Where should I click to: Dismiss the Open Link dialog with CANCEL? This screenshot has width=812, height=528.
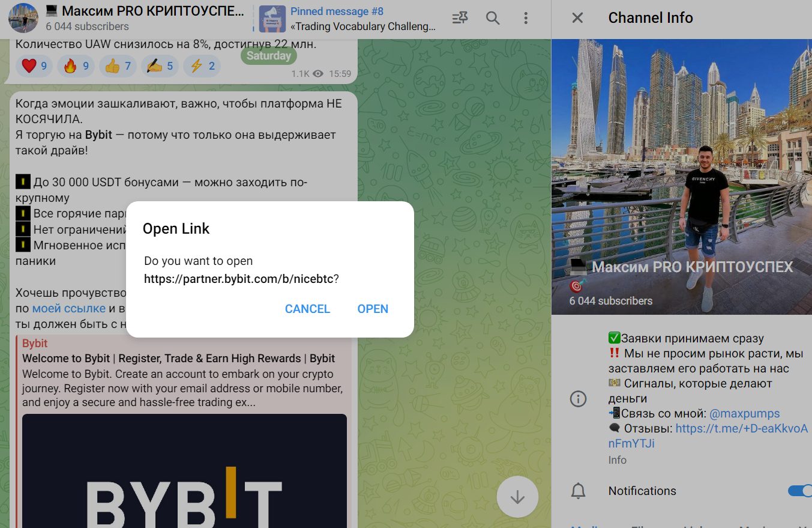307,309
